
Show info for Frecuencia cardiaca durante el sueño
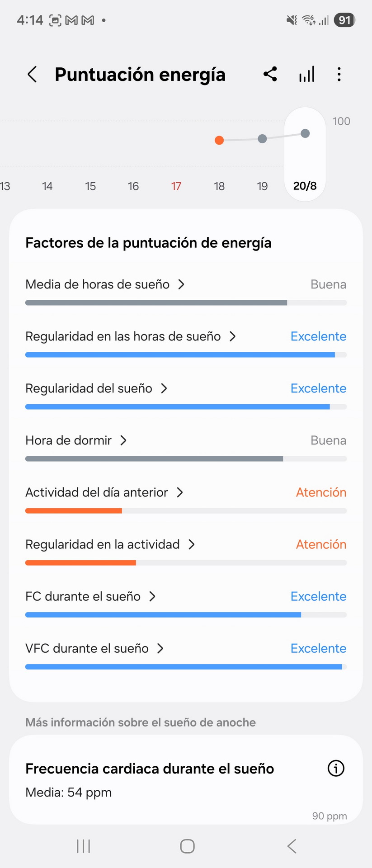click(x=336, y=768)
